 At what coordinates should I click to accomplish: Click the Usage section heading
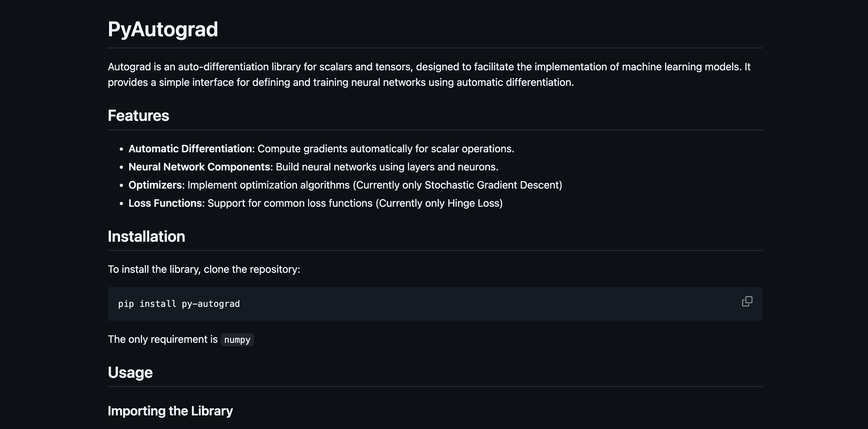coord(130,373)
